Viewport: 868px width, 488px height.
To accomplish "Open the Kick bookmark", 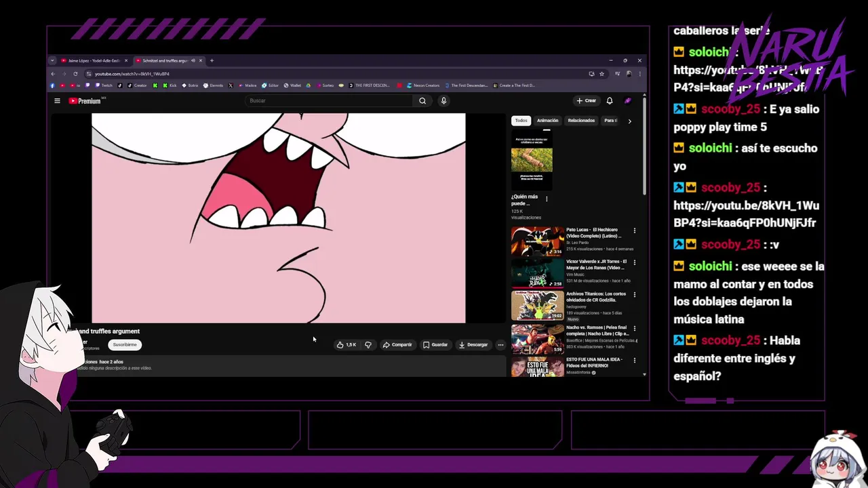I will pyautogui.click(x=170, y=85).
